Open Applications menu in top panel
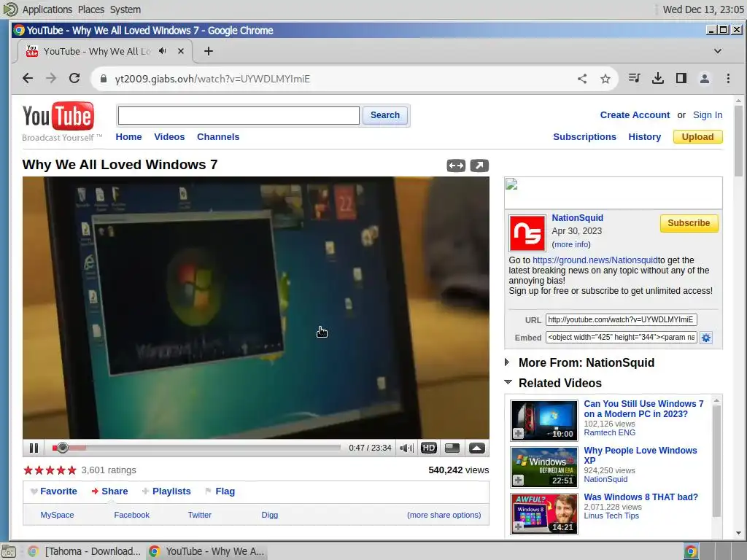The image size is (747, 560). click(47, 9)
